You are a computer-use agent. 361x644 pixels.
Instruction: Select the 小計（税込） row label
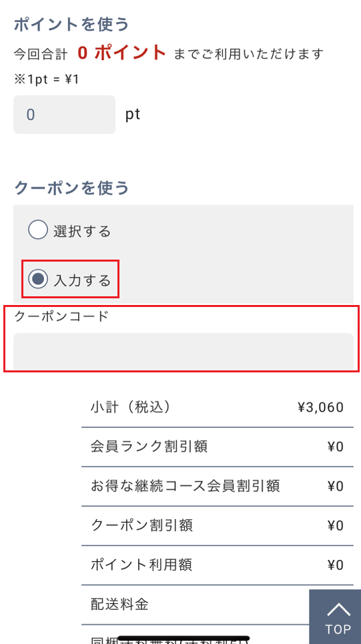pos(131,407)
